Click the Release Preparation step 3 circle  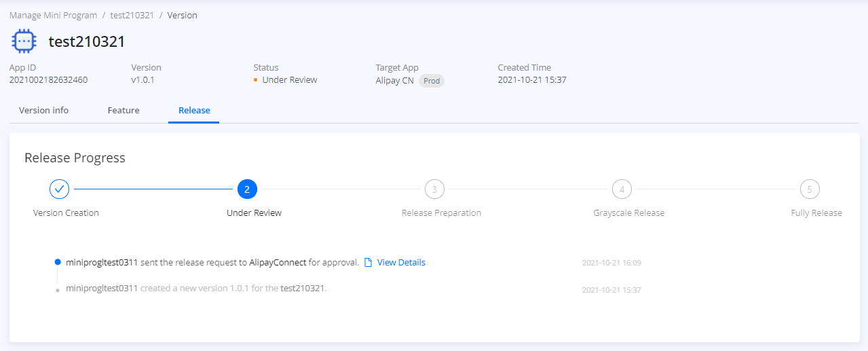pos(434,189)
